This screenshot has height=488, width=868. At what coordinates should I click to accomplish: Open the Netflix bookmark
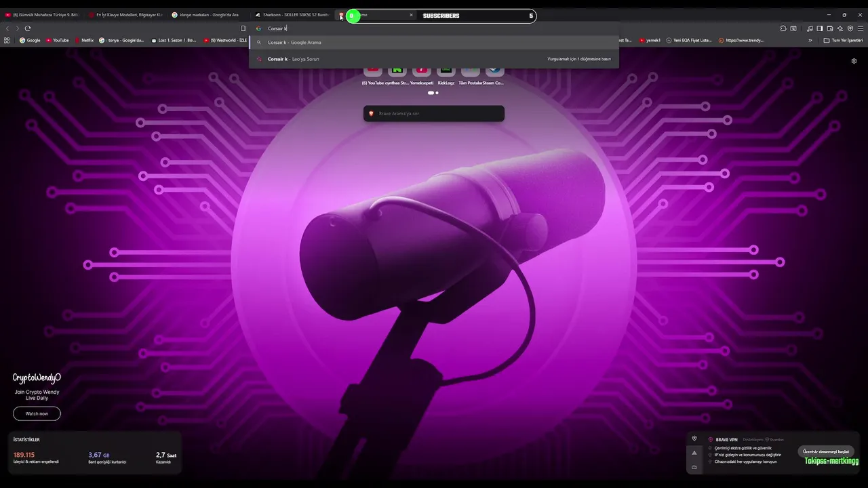click(x=84, y=40)
